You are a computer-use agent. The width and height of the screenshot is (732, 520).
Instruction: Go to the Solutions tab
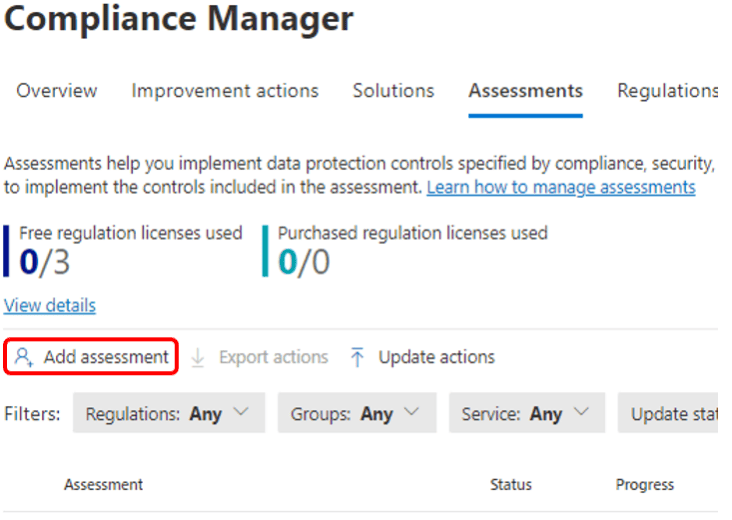click(394, 91)
